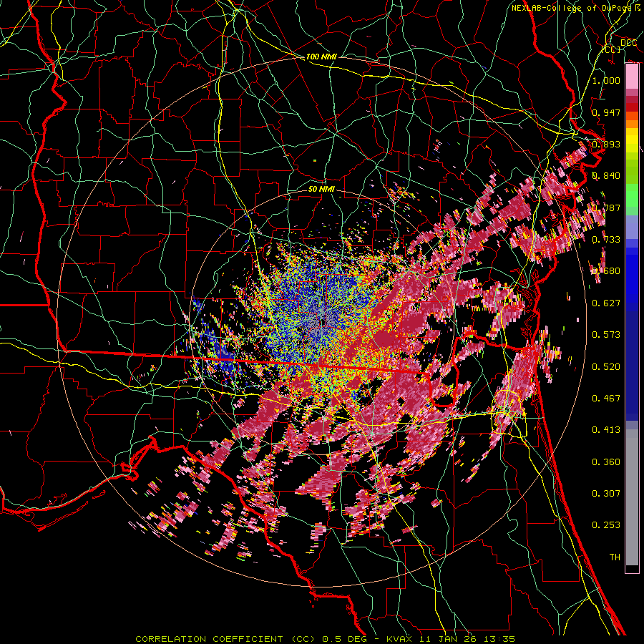Click the 0.893 legend value
This screenshot has width=644, height=644.
click(x=606, y=144)
